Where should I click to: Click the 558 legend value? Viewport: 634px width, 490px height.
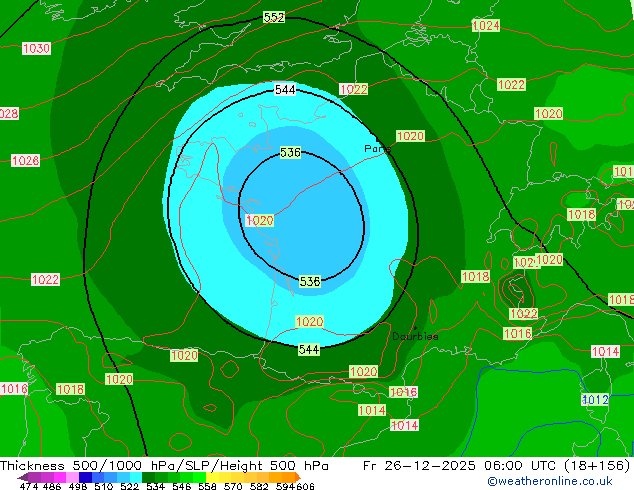coord(207,486)
